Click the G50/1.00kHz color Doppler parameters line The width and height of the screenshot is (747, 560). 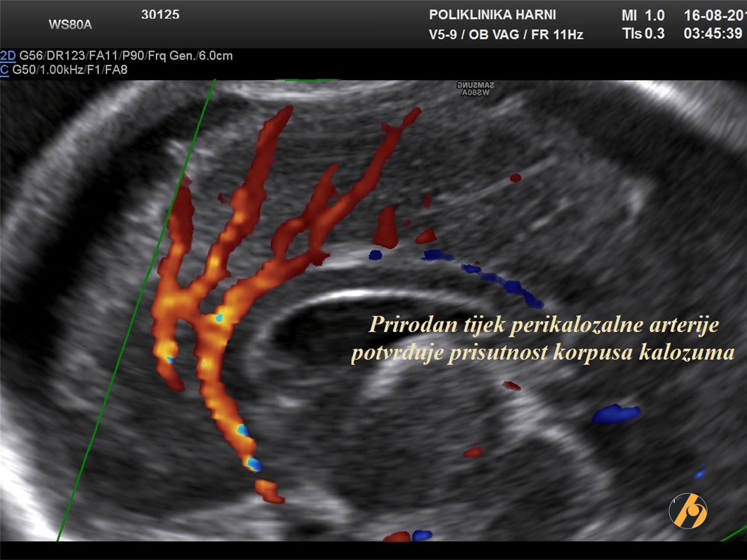(70, 70)
